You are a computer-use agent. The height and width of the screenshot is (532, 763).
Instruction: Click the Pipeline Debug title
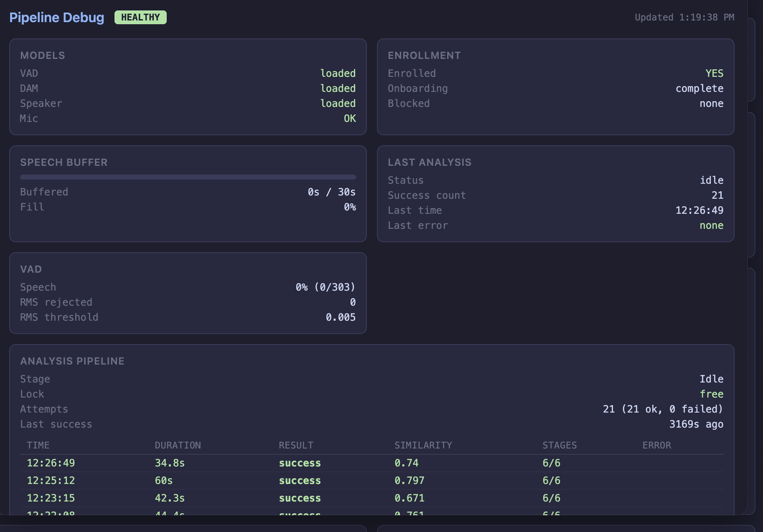tap(57, 18)
